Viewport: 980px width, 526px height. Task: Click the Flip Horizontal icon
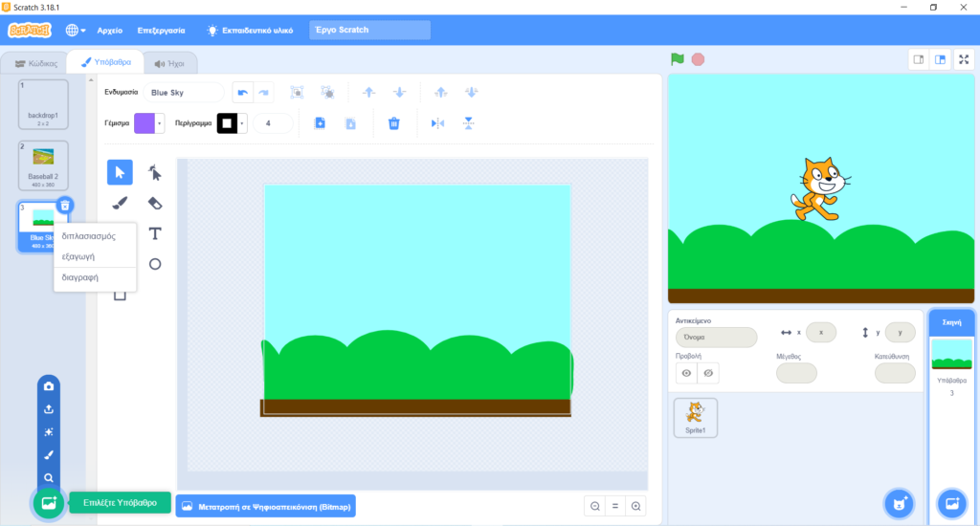tap(437, 123)
